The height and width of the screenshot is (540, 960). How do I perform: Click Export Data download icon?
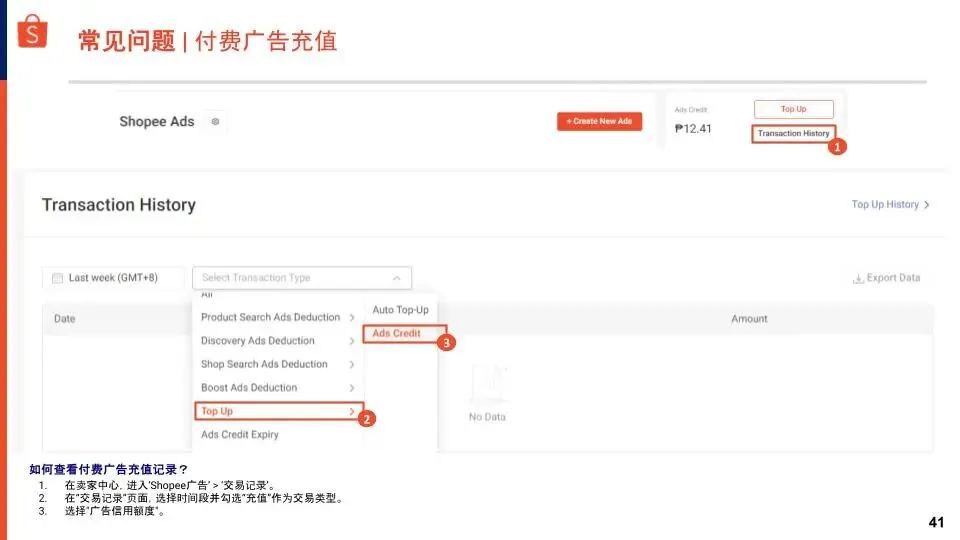[x=858, y=279]
